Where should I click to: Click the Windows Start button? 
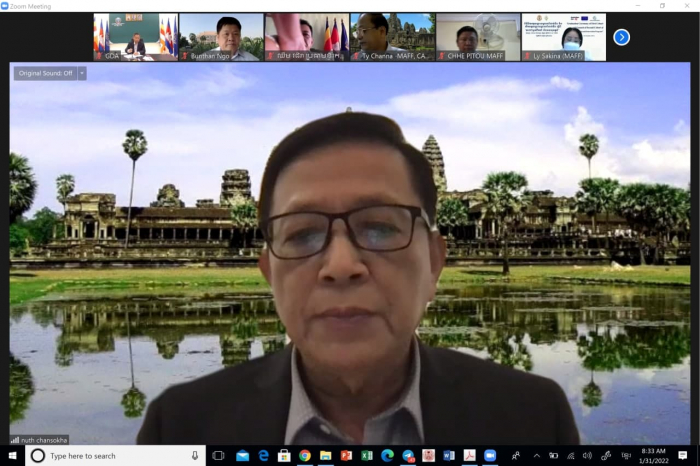11,456
